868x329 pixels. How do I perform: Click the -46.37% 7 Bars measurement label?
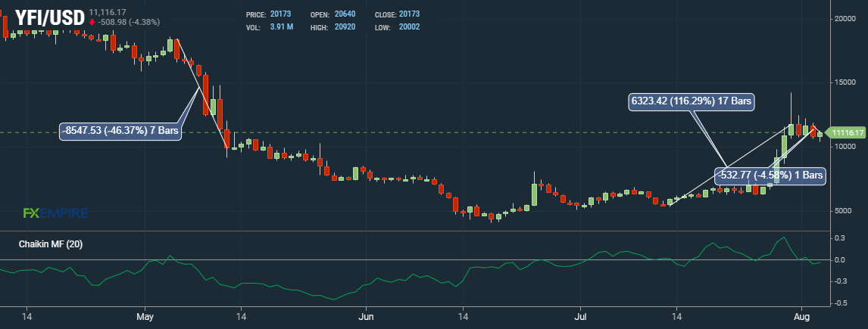(x=121, y=132)
